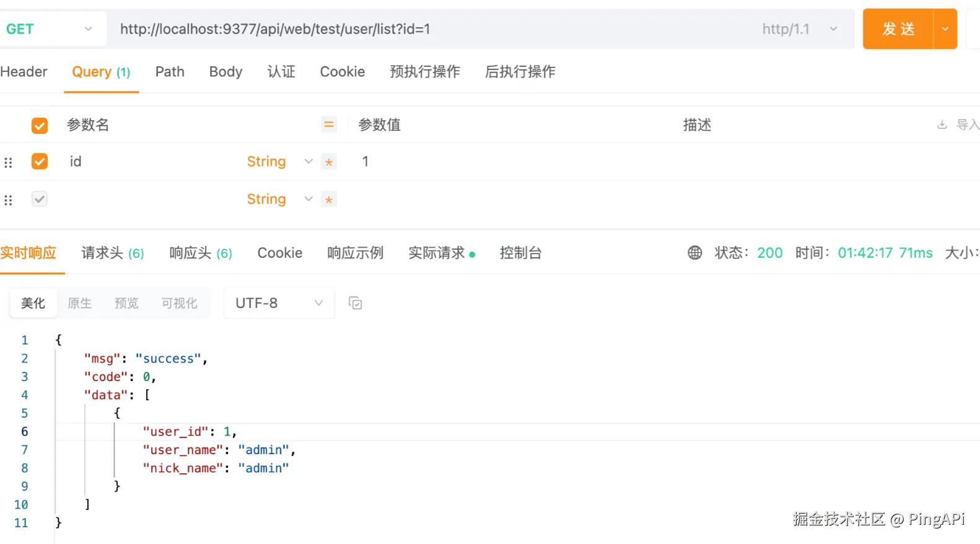Switch to the Body tab

tap(225, 72)
